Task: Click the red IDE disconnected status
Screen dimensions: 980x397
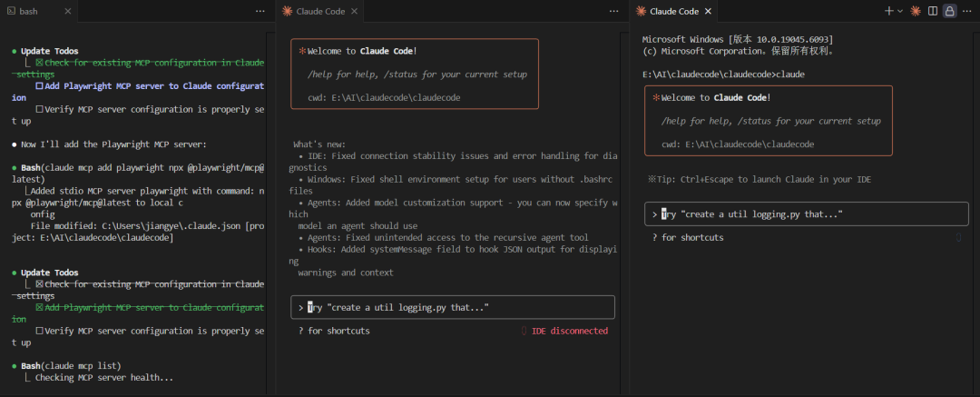Action: pyautogui.click(x=569, y=331)
